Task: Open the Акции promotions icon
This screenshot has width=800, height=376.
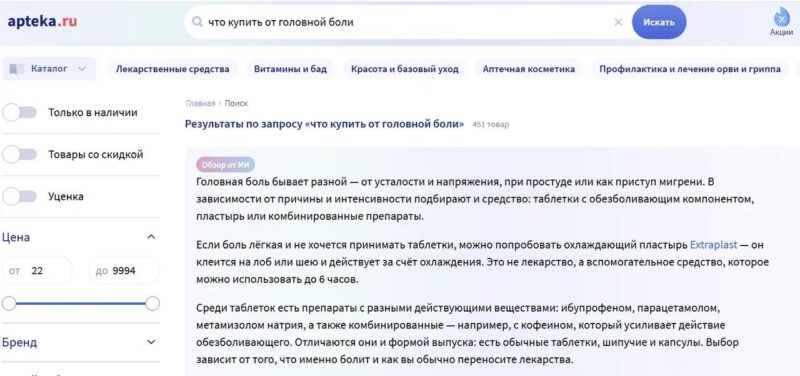Action: (x=781, y=22)
